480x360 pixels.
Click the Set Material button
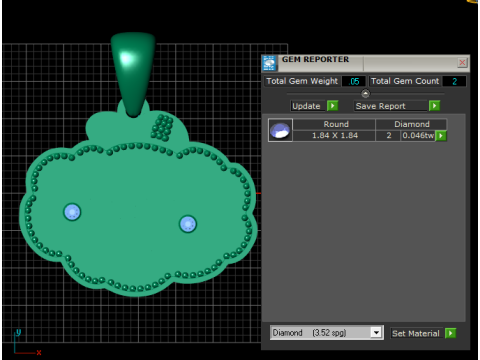coord(416,333)
